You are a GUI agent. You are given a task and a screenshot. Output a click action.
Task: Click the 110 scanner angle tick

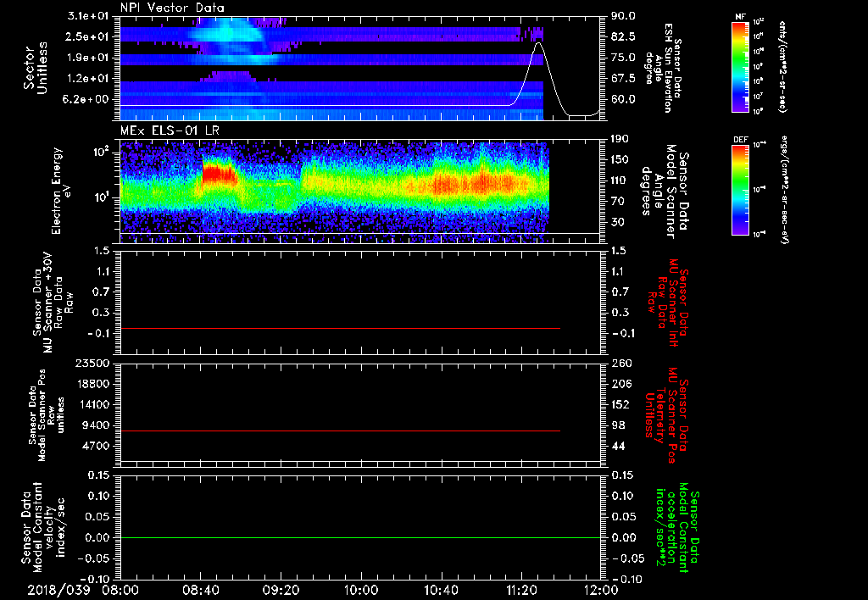point(620,181)
